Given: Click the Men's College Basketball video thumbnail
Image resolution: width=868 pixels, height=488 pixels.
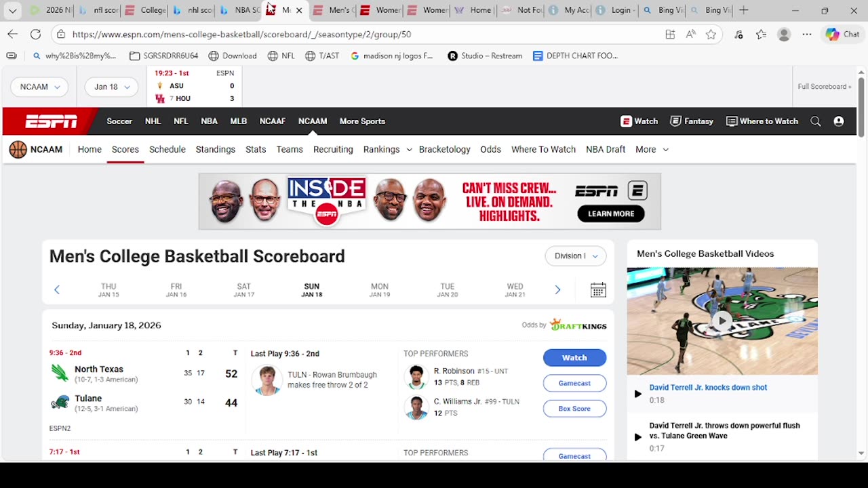Looking at the screenshot, I should [x=722, y=321].
